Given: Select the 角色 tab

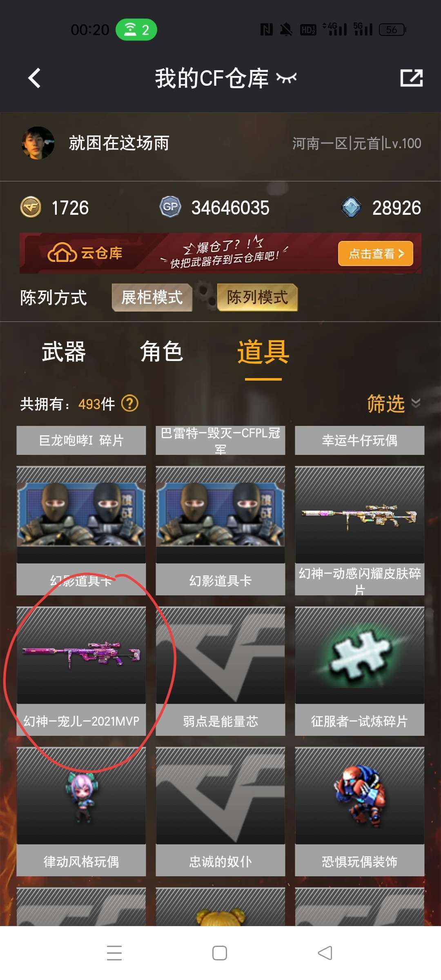Looking at the screenshot, I should [162, 352].
